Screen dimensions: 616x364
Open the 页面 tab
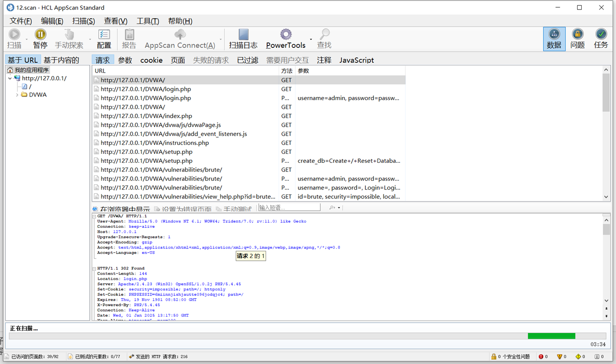point(178,60)
